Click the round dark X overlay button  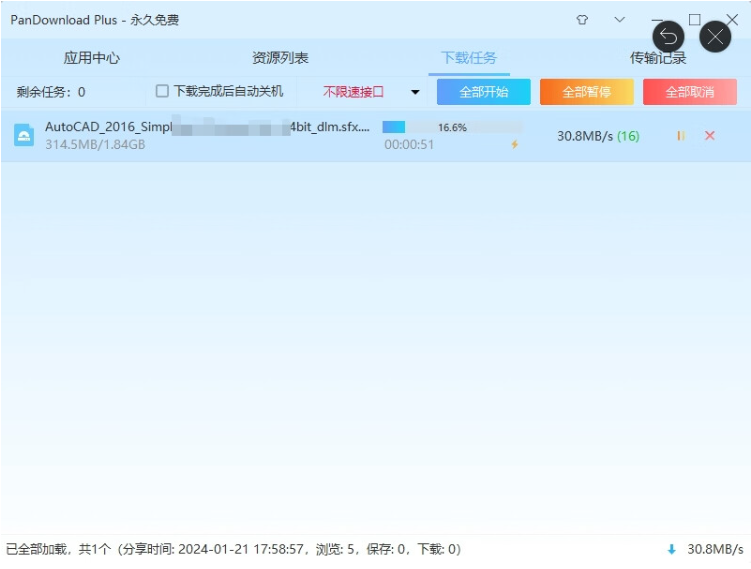point(715,36)
